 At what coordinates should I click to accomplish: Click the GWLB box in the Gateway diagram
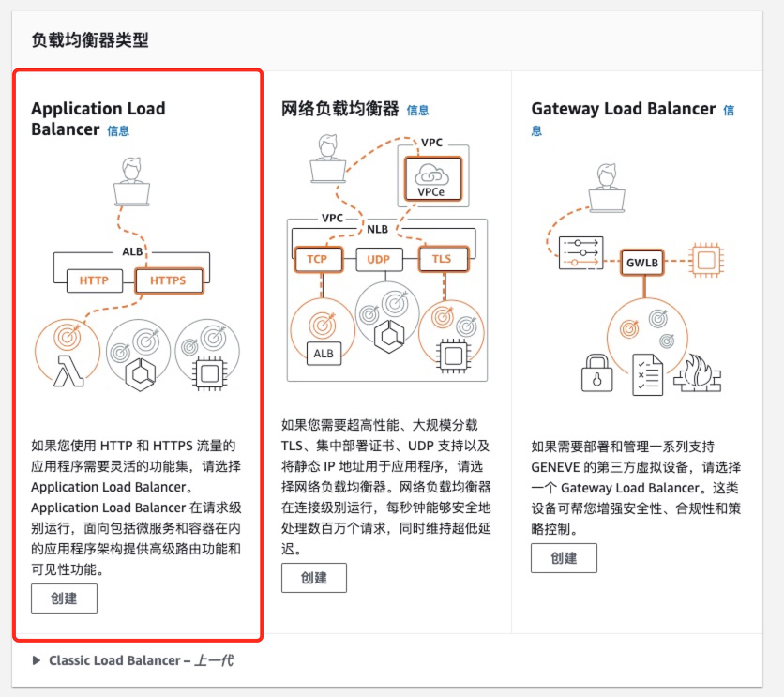click(642, 263)
